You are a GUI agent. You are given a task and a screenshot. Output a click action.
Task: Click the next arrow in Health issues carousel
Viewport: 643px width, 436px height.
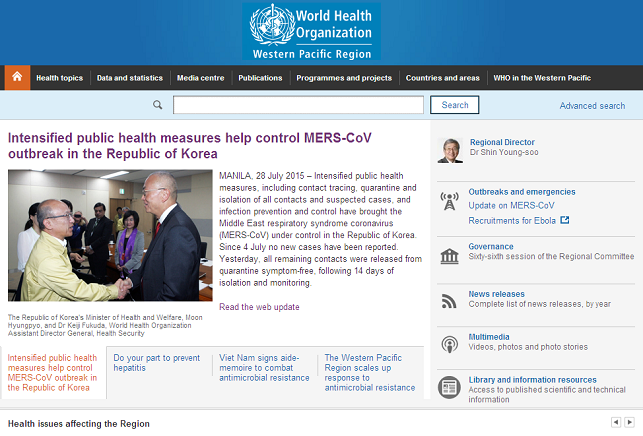pos(629,422)
